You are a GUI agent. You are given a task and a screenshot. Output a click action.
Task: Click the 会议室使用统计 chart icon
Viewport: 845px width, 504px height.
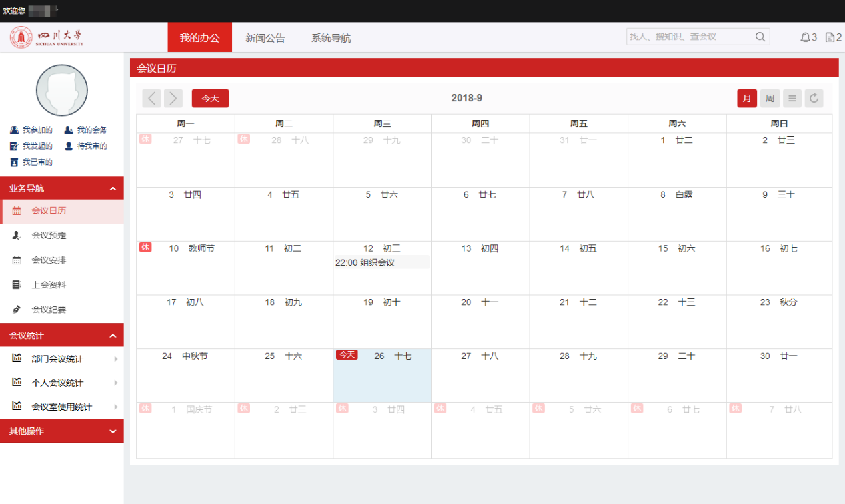tap(17, 406)
